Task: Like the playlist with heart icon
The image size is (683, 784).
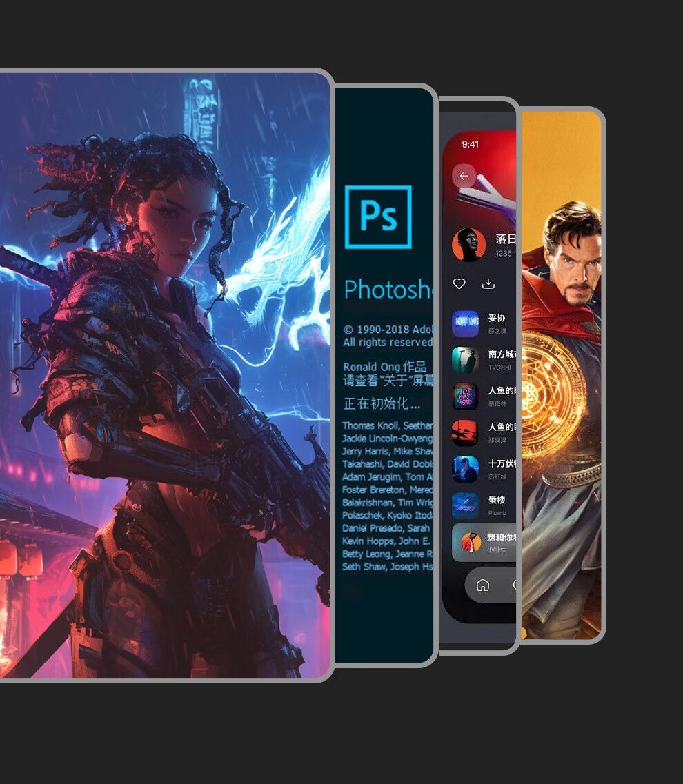Action: [x=459, y=284]
